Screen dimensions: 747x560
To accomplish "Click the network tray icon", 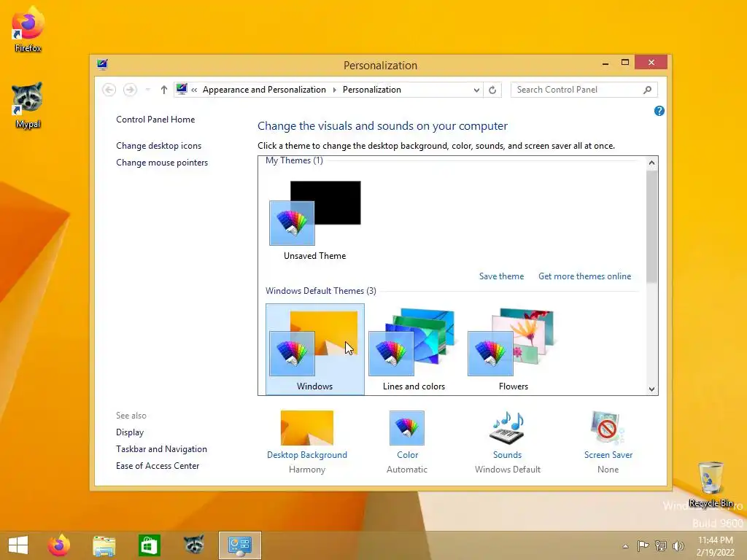I will click(x=660, y=545).
